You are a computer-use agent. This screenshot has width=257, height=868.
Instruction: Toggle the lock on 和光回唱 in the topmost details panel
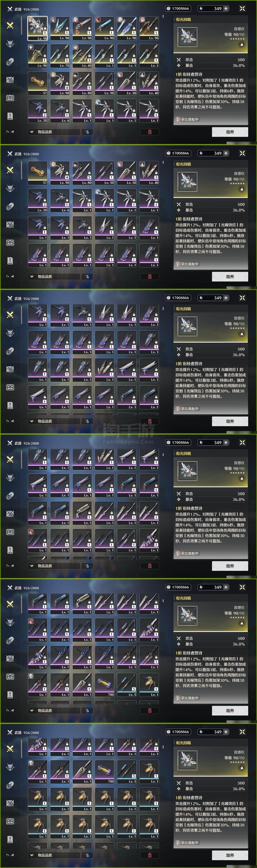tap(242, 44)
